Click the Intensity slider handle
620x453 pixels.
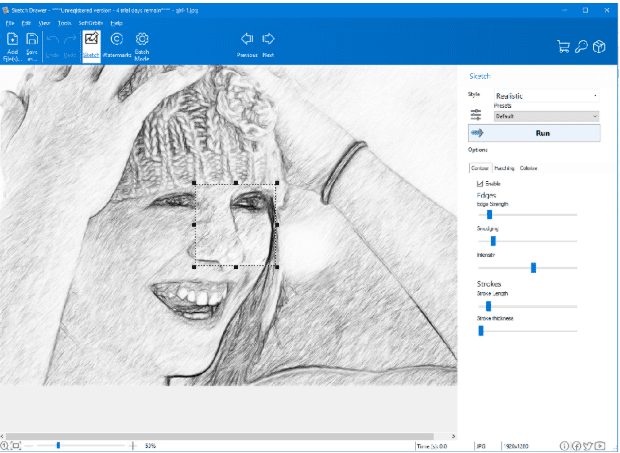click(533, 267)
